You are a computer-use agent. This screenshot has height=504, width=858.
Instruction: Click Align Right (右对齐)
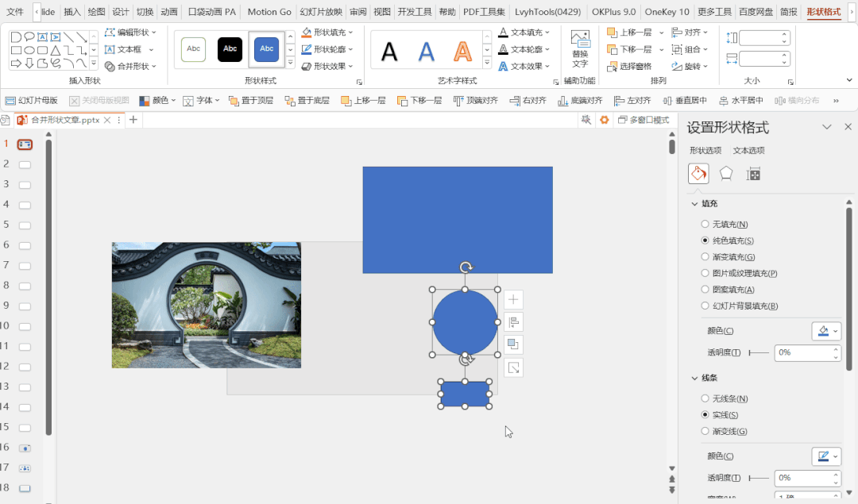tap(528, 101)
